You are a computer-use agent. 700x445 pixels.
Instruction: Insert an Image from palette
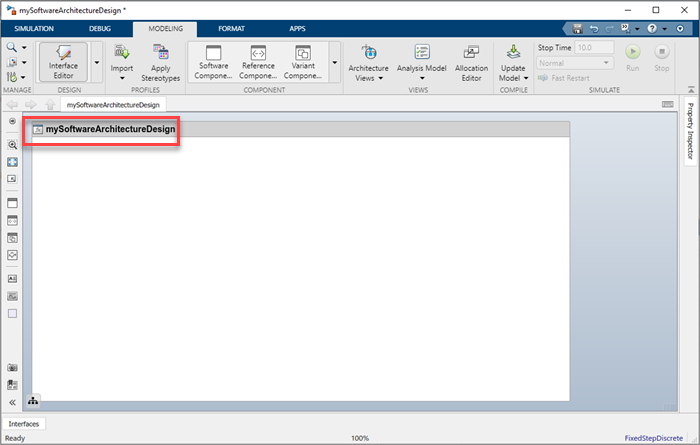pos(12,296)
